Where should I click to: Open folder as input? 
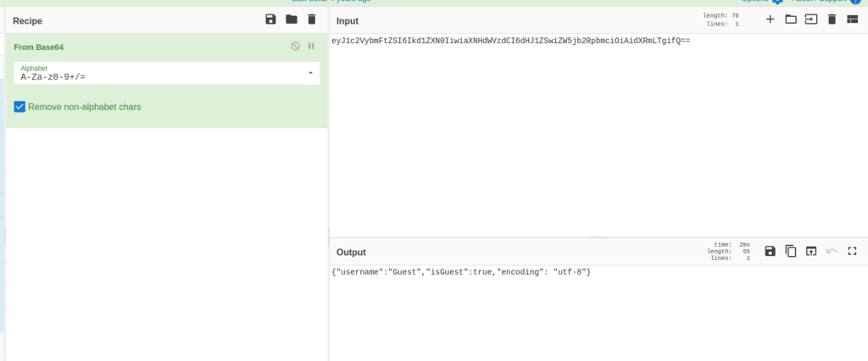coord(791,19)
